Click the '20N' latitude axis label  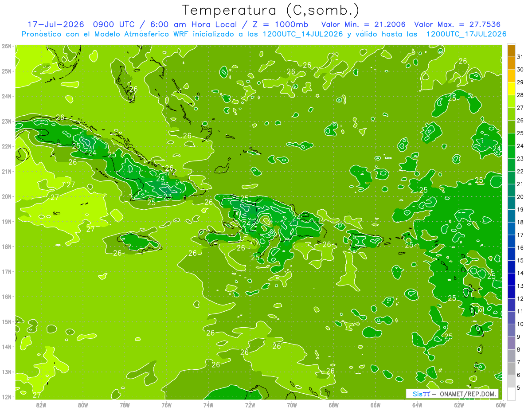point(7,196)
